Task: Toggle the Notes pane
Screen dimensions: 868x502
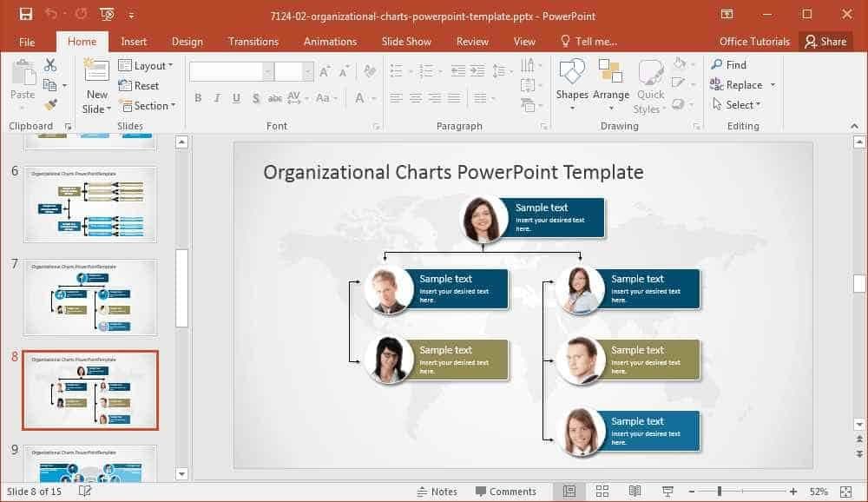Action: tap(437, 492)
